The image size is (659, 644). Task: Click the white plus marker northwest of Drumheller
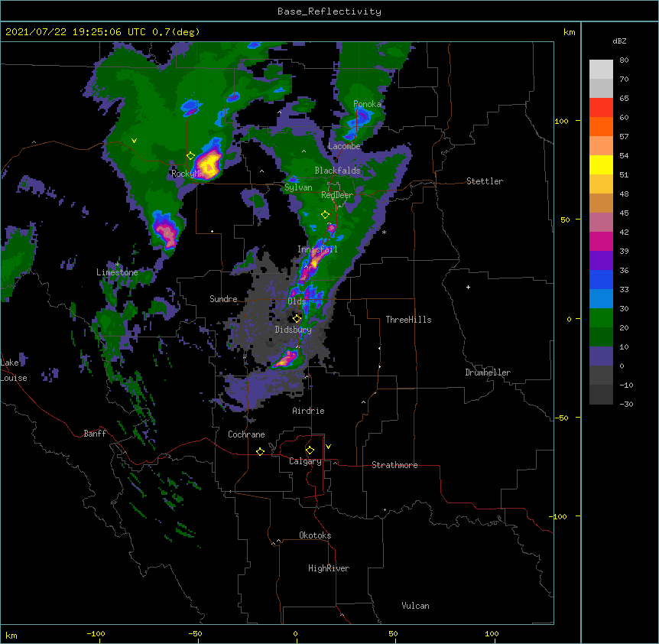point(468,287)
